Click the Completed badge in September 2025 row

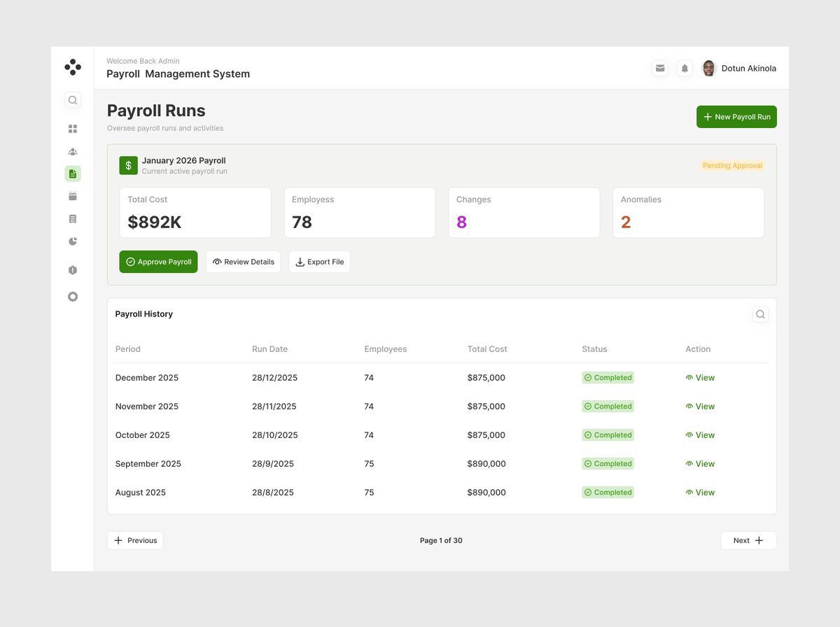click(608, 464)
